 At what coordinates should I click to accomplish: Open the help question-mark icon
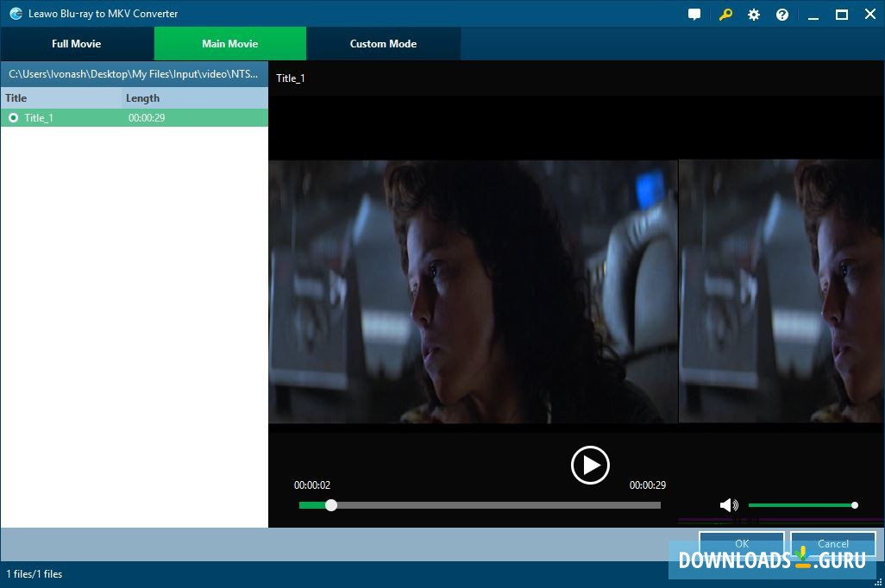pyautogui.click(x=781, y=14)
